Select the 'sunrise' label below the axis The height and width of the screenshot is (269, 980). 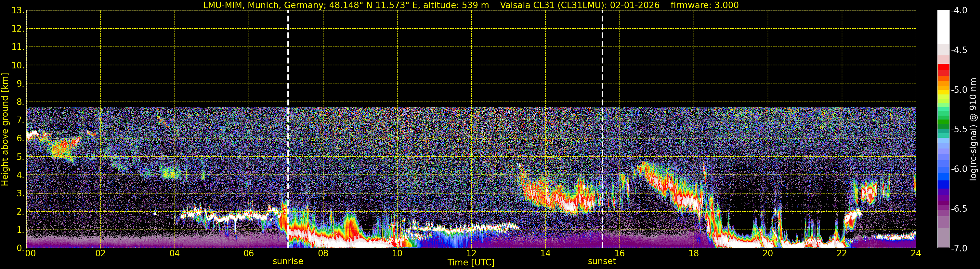288,262
